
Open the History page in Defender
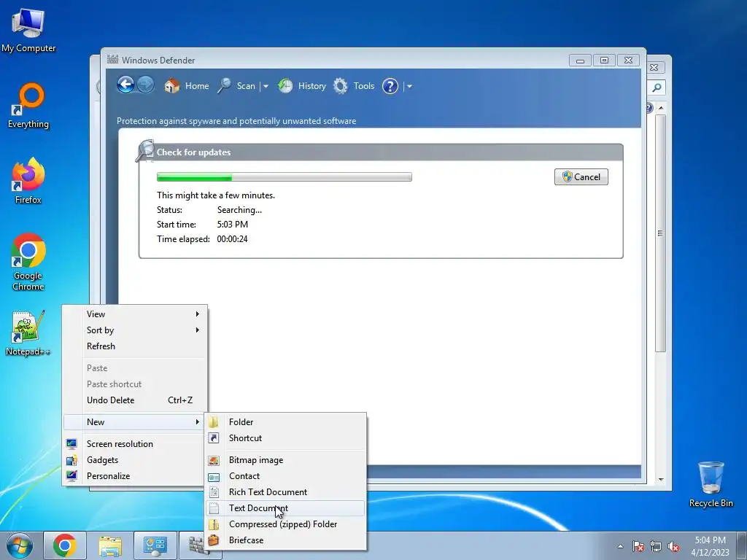[302, 86]
